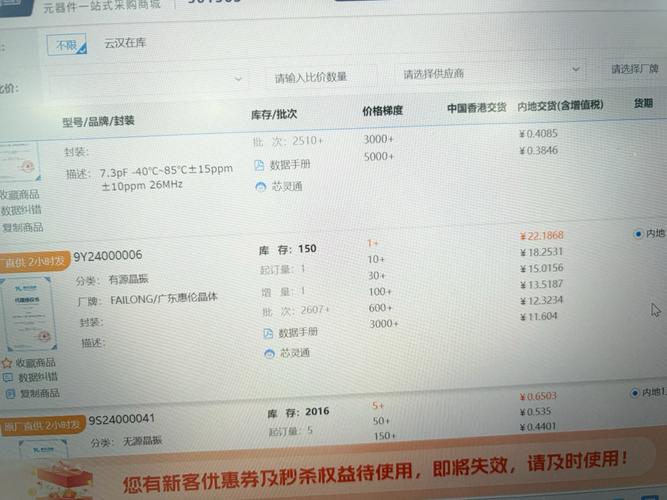Open certificate thumbnail for 9Y24000006
This screenshot has height=500, width=667.
pyautogui.click(x=29, y=313)
